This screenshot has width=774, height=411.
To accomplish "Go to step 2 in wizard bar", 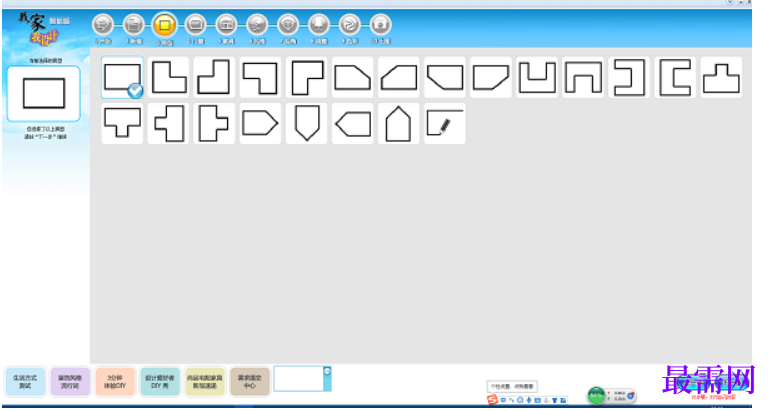I will pyautogui.click(x=133, y=24).
